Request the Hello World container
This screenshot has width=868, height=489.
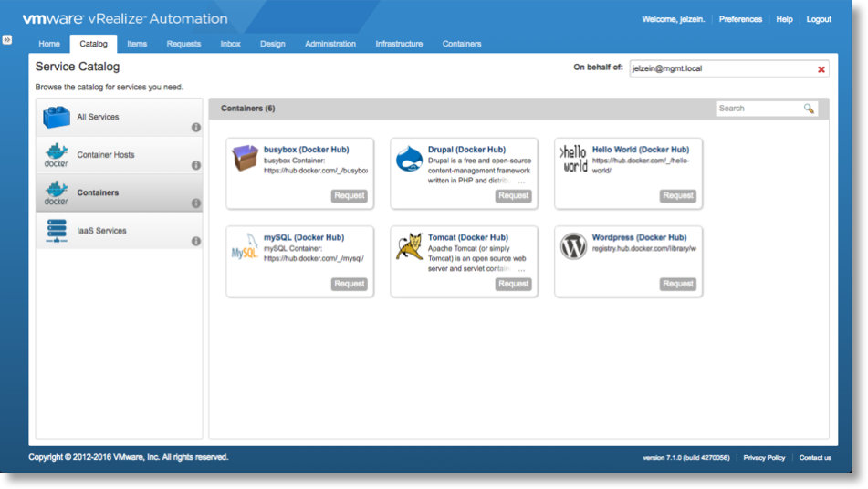pos(677,196)
